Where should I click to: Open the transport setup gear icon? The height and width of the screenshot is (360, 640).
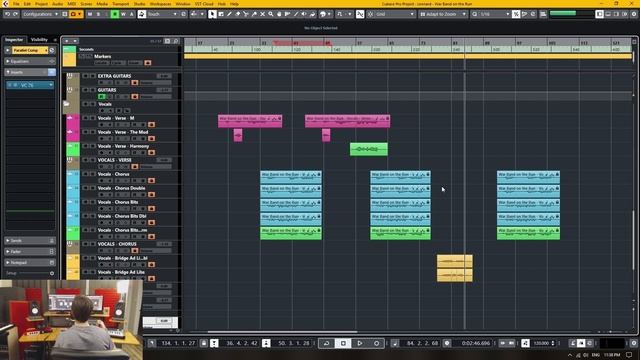(x=634, y=343)
